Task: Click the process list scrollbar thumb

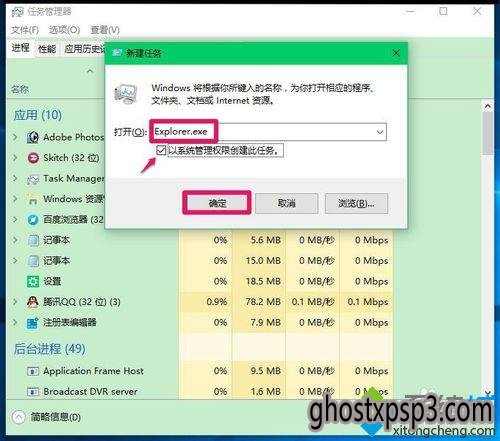Action: coord(488,133)
